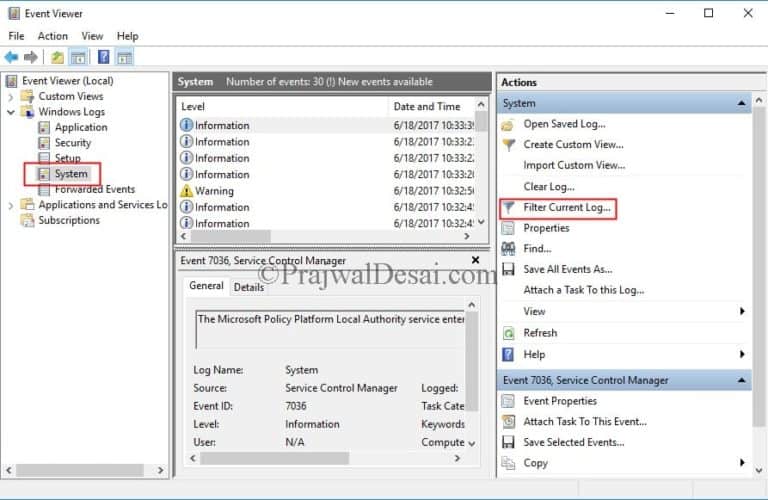Click the event description text box
Image resolution: width=768 pixels, height=500 pixels.
coord(330,329)
